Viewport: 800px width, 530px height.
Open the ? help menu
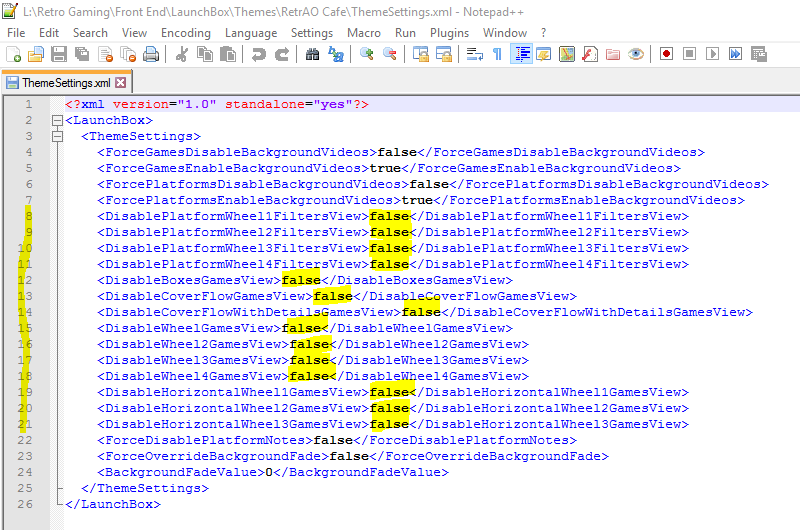543,33
